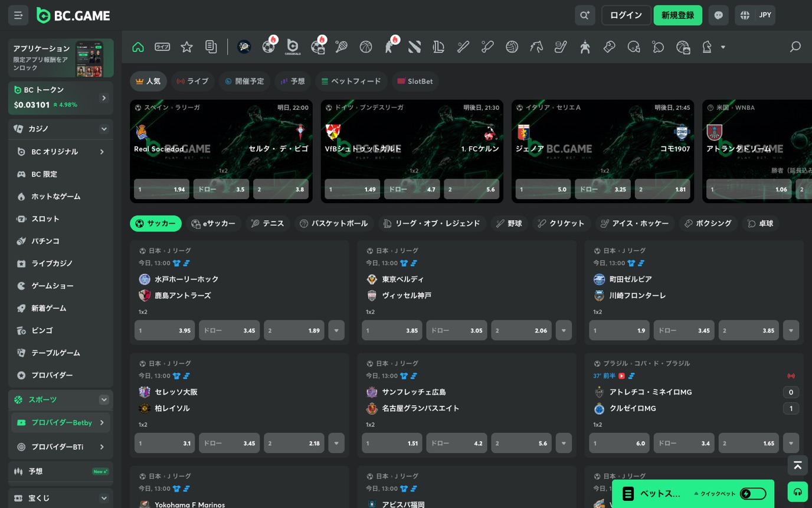Collapse the スポーツ sidebar section
The height and width of the screenshot is (508, 812).
(x=104, y=400)
